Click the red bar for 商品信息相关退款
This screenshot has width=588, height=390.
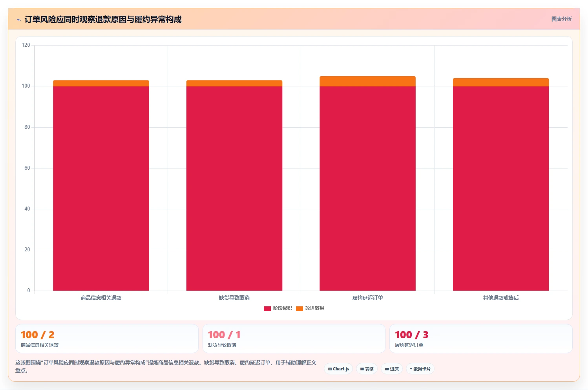pyautogui.click(x=101, y=189)
